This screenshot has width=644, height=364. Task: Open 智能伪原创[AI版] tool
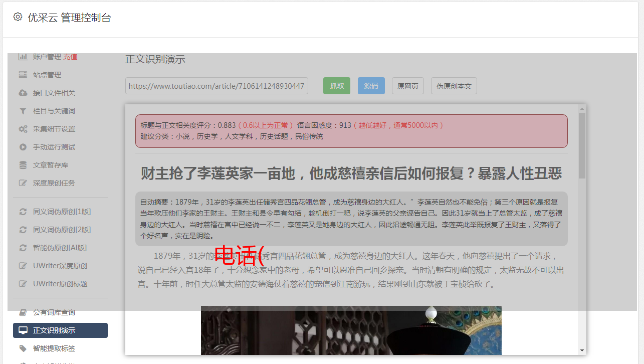pyautogui.click(x=60, y=248)
